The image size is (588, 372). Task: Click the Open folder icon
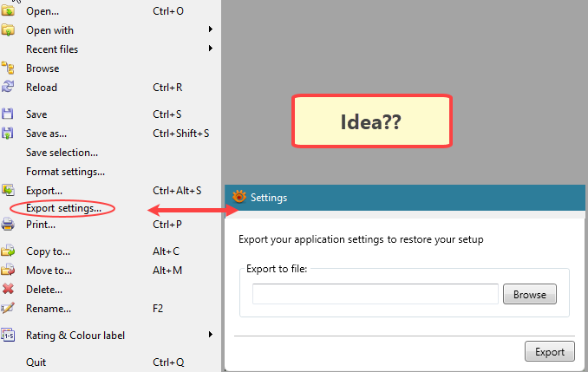9,11
